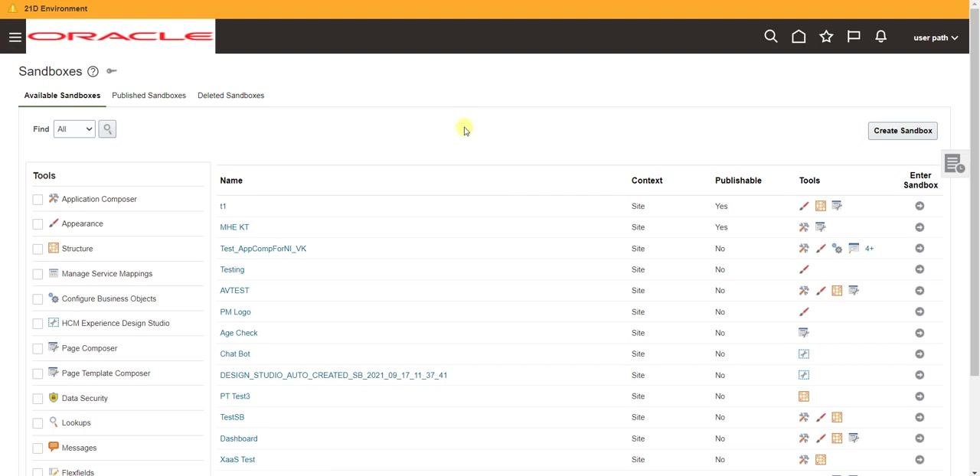Open the Watchlist flag icon
The width and height of the screenshot is (980, 476).
click(x=854, y=37)
